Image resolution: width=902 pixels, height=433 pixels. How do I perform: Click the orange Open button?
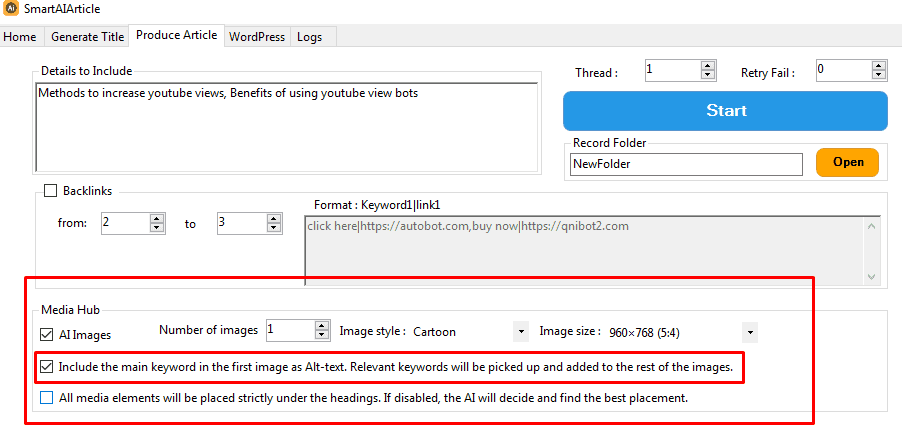point(848,162)
